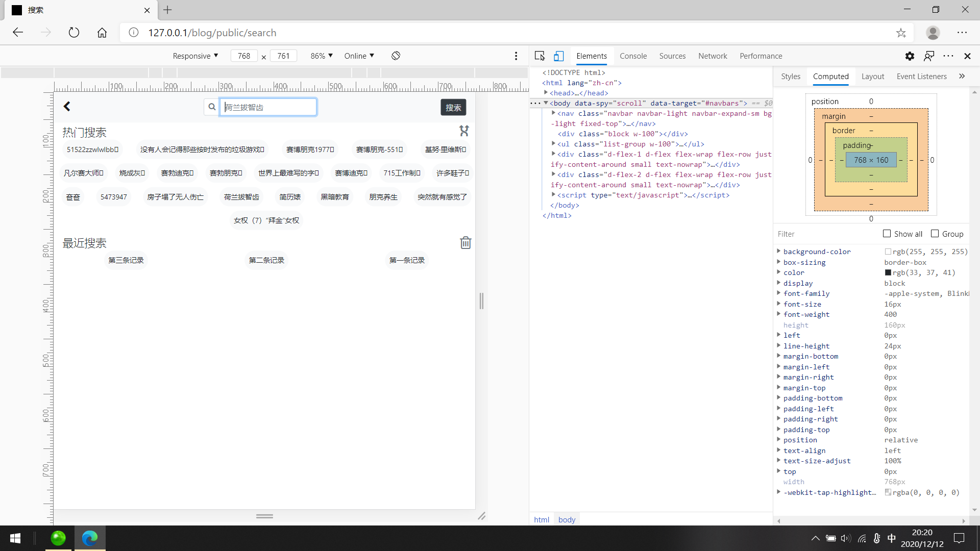Click the favorites star in address bar

point(901,33)
